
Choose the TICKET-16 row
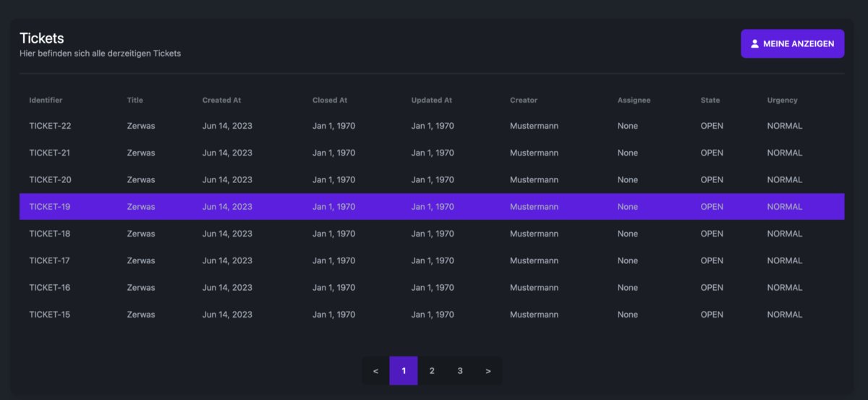pyautogui.click(x=432, y=287)
